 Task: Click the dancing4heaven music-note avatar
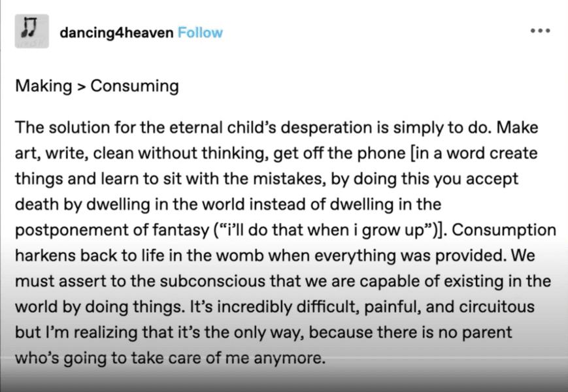pos(32,31)
